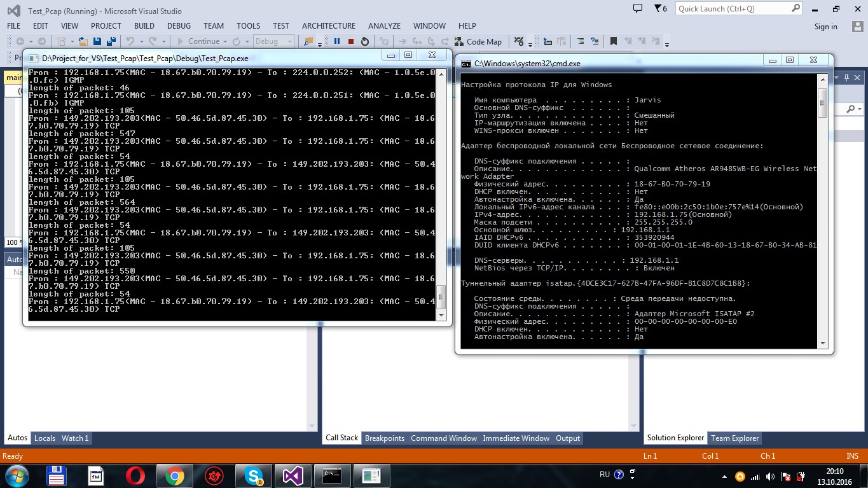This screenshot has height=488, width=868.
Task: Open Google Chrome from the taskbar
Action: [x=175, y=476]
